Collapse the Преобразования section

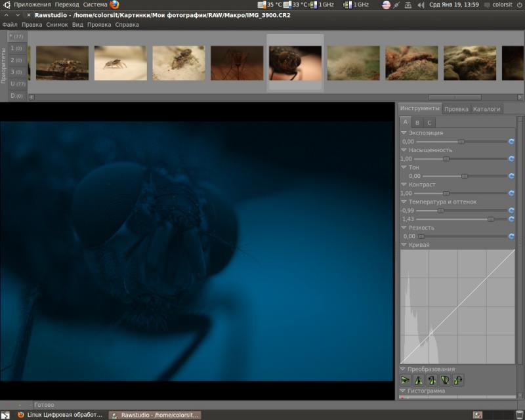403,369
